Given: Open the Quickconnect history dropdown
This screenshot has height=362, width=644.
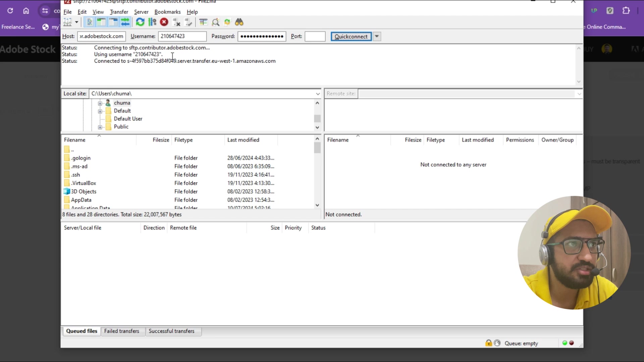Looking at the screenshot, I should pos(377,37).
